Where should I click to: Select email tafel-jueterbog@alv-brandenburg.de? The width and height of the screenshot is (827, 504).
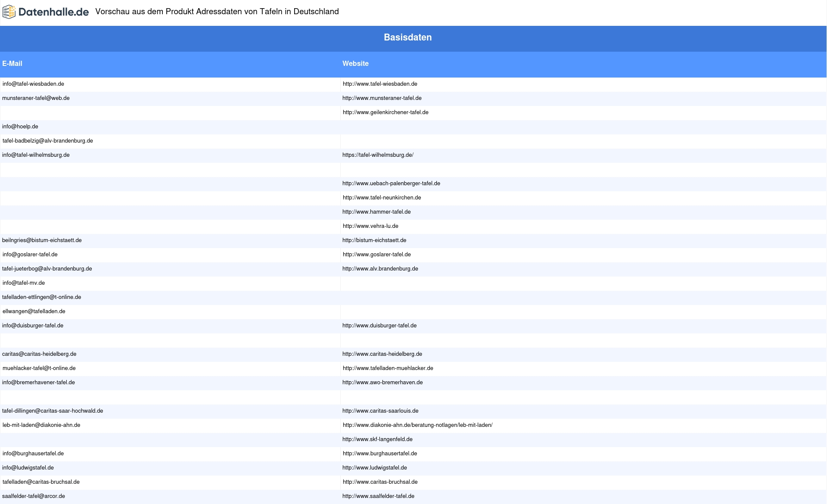[x=47, y=269]
